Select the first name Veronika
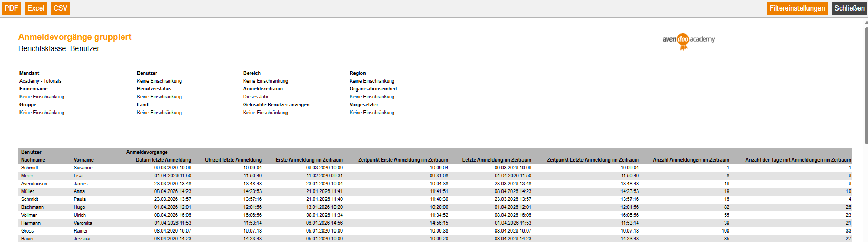Screen dimensions: 868x242 coord(83,223)
